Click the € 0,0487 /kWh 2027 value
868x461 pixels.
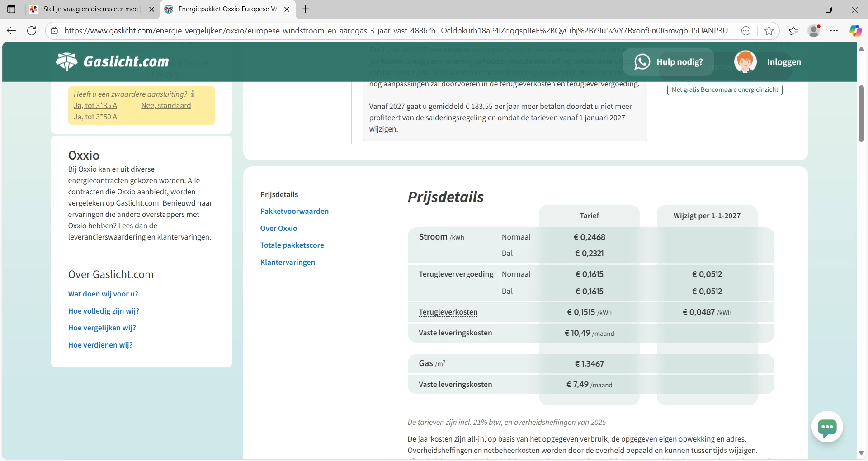click(x=707, y=312)
